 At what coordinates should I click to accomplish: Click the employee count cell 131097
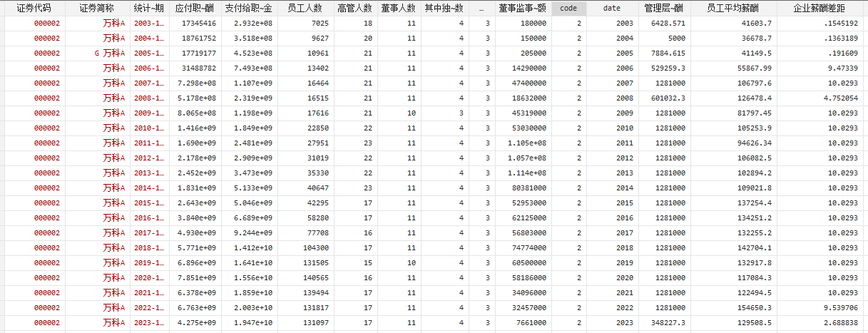[305, 323]
